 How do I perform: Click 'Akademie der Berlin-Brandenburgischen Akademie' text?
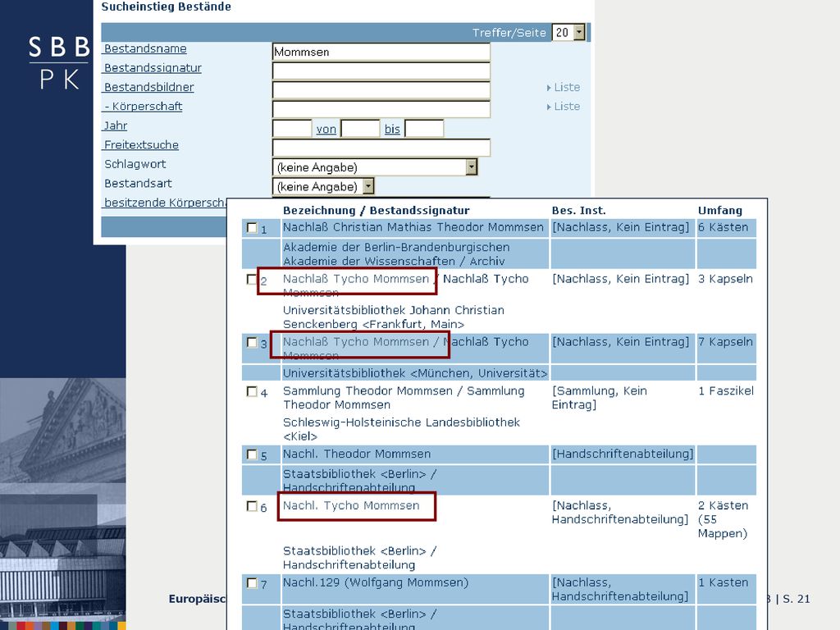click(x=396, y=254)
